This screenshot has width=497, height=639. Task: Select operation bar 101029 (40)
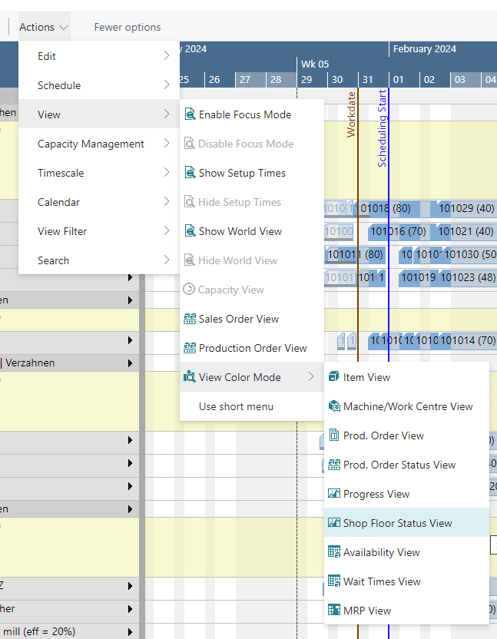pos(464,209)
